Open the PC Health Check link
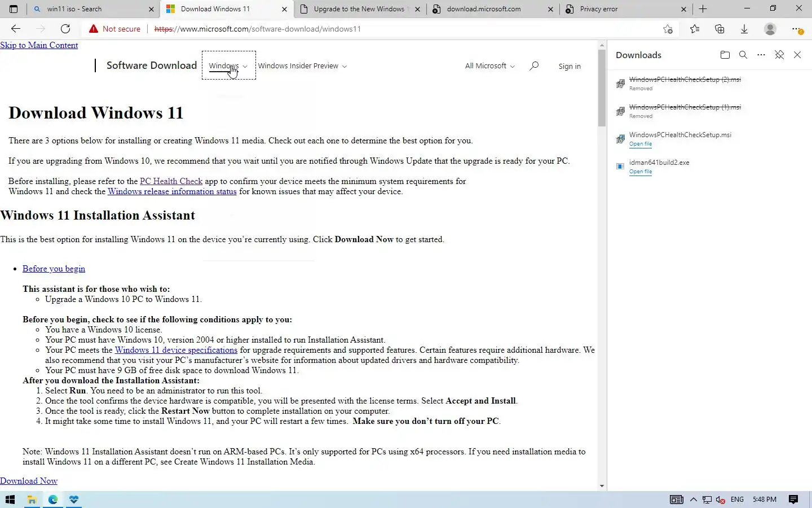The height and width of the screenshot is (508, 812). 171,181
